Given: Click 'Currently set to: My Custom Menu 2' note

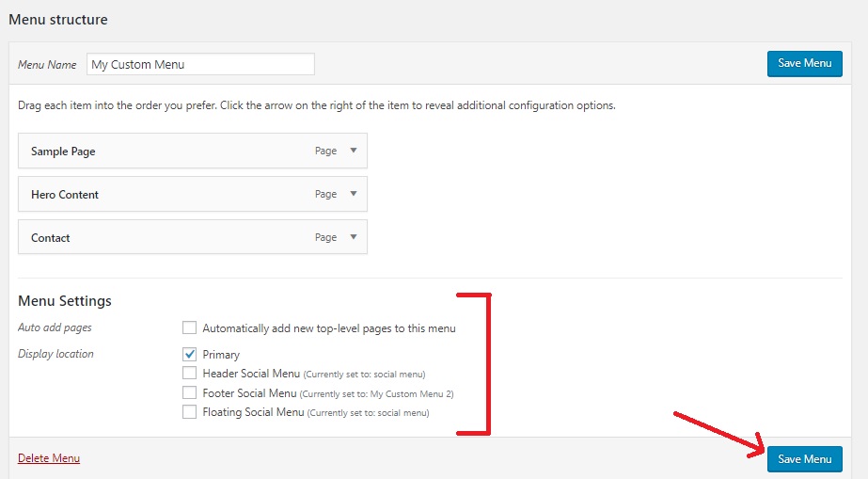Looking at the screenshot, I should 376,393.
